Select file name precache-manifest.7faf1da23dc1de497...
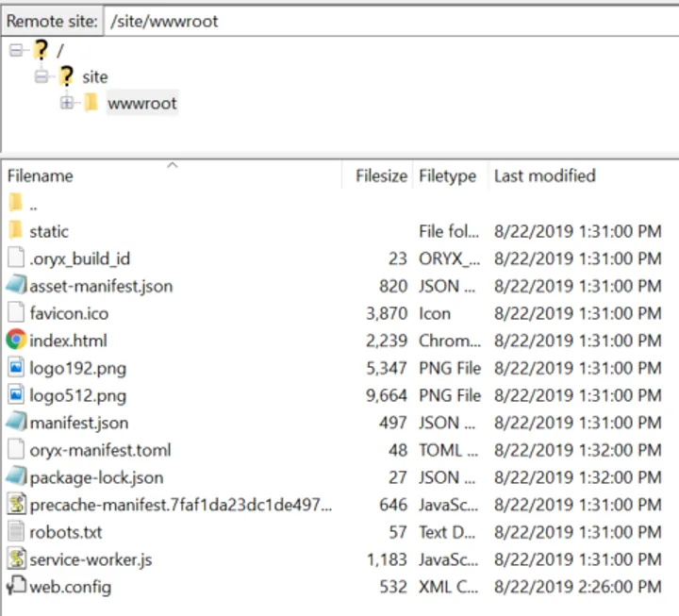The height and width of the screenshot is (616, 679). (180, 505)
